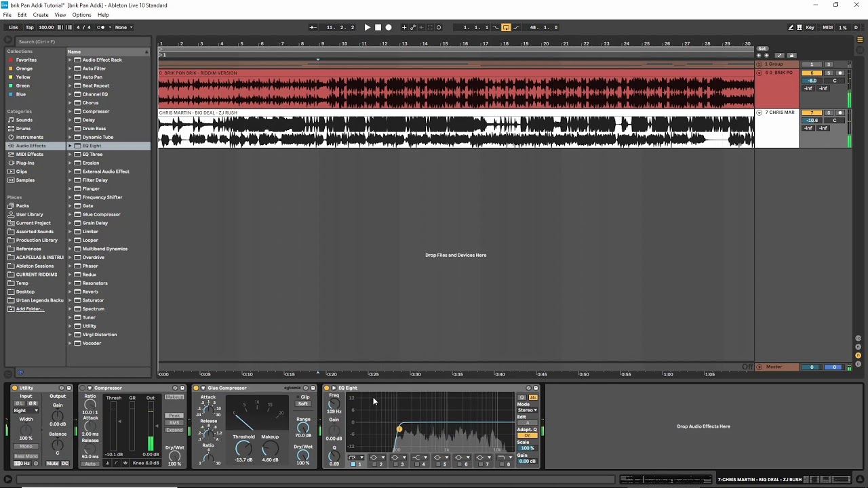
Task: Enable MIDI Arrangement Overdub plus icon
Action: click(x=404, y=27)
